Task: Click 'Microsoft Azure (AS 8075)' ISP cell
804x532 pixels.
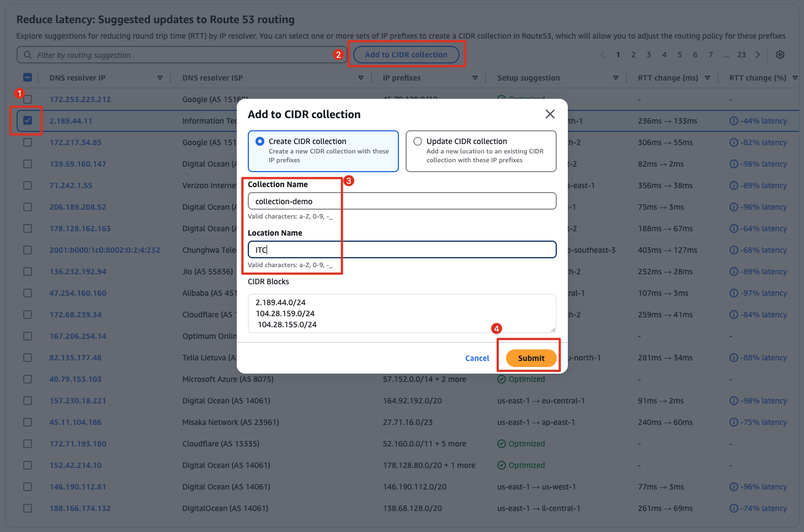Action: point(228,379)
